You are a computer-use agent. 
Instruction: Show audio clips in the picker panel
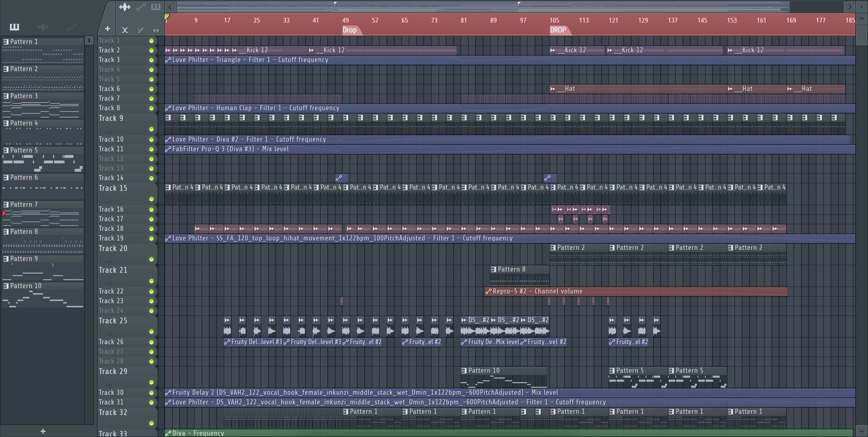[x=43, y=27]
